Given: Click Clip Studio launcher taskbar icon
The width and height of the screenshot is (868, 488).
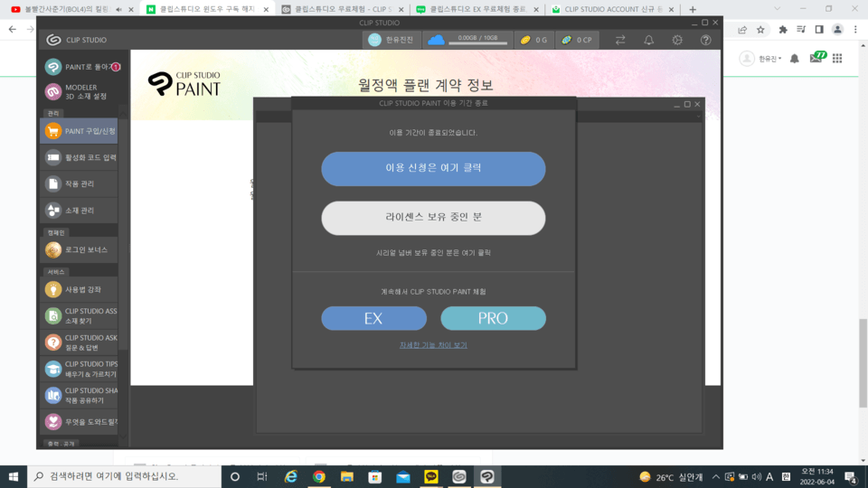Looking at the screenshot, I should pyautogui.click(x=459, y=476).
